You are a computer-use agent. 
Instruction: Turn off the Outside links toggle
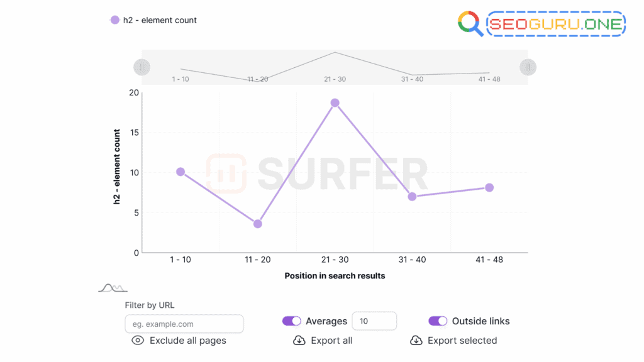437,321
